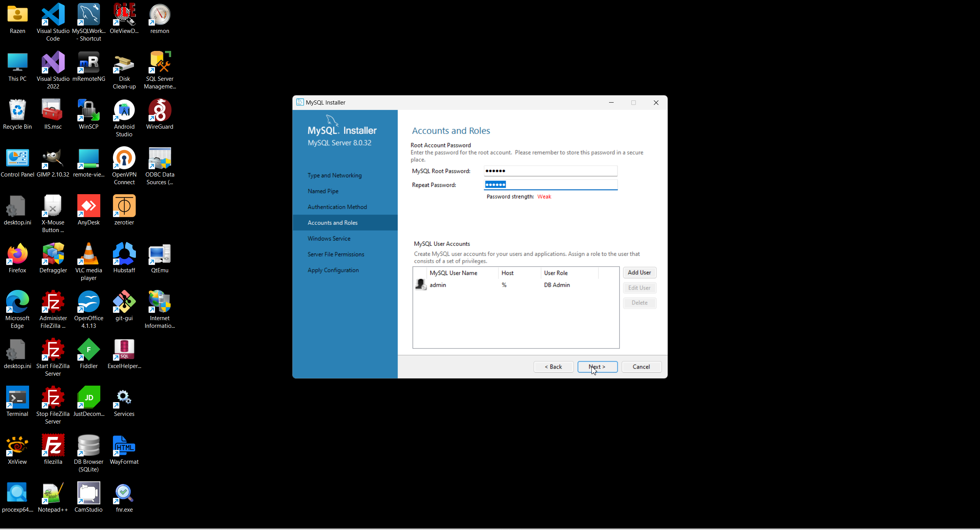Focus the Repeat Password field
This screenshot has width=980, height=530.
pos(550,185)
